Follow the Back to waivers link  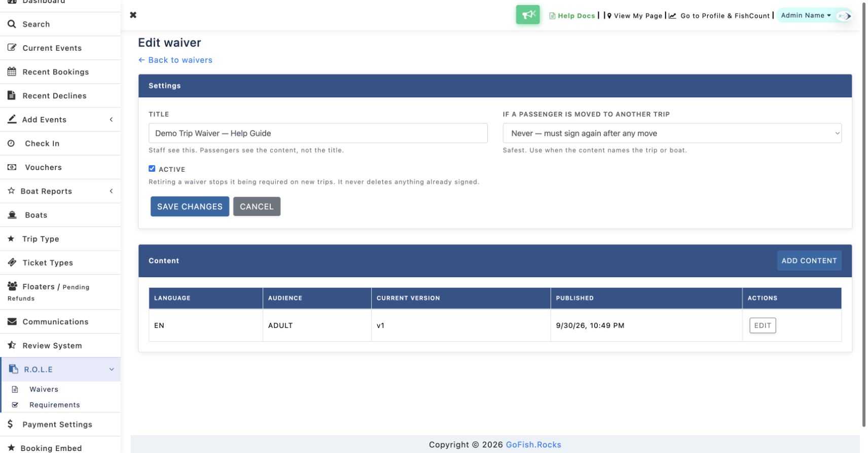(175, 60)
